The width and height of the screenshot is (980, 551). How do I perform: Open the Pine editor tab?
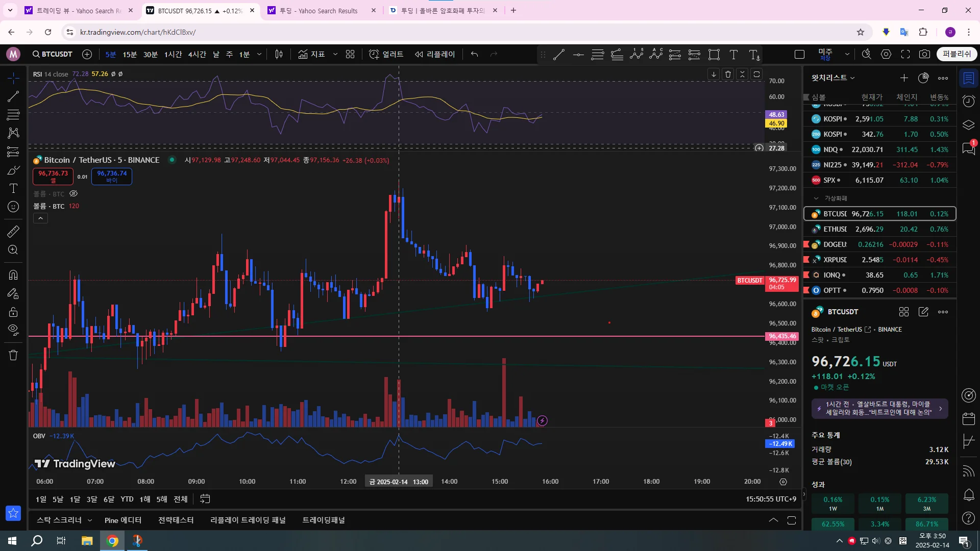coord(122,520)
